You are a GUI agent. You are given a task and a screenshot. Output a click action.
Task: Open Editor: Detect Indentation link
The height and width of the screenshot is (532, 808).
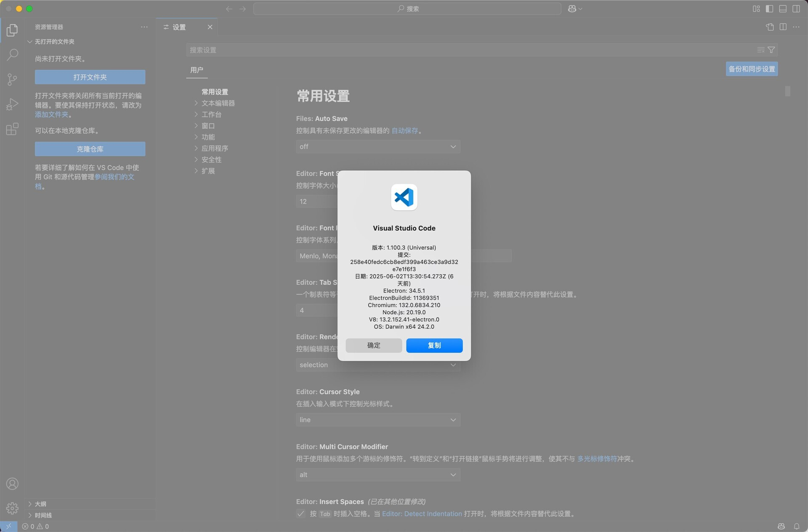click(x=422, y=514)
